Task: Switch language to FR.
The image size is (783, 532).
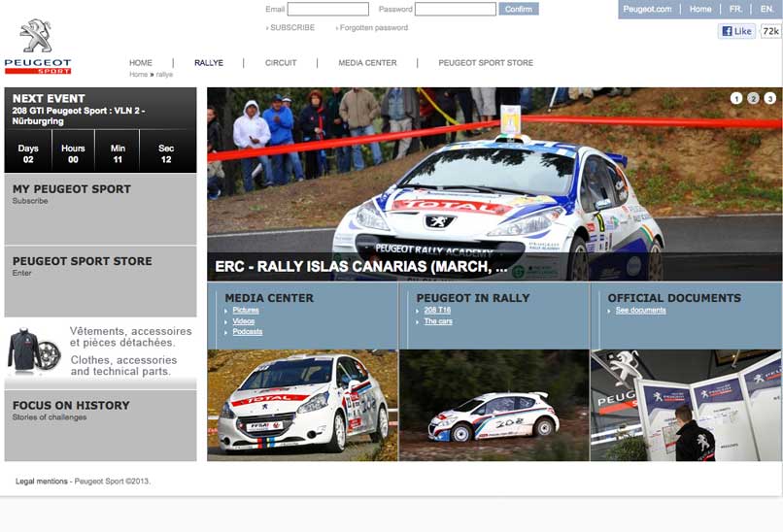Action: coord(735,10)
